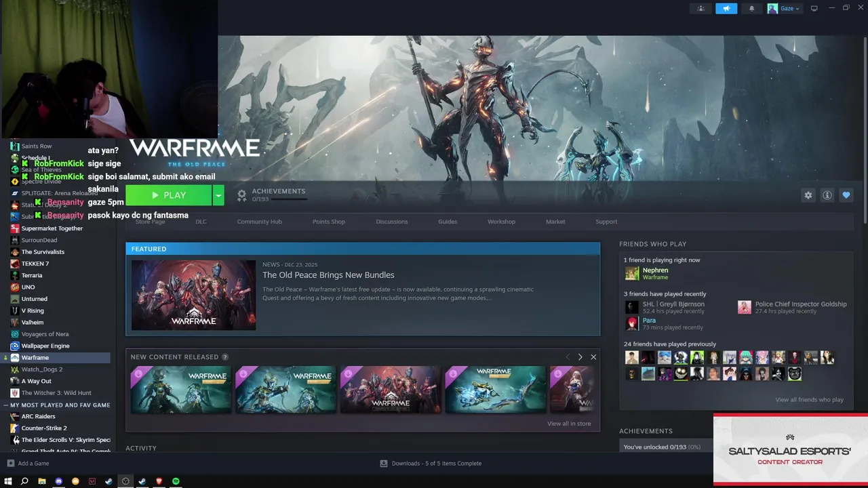Click 'View all in store' link
This screenshot has width=868, height=488.
(569, 424)
